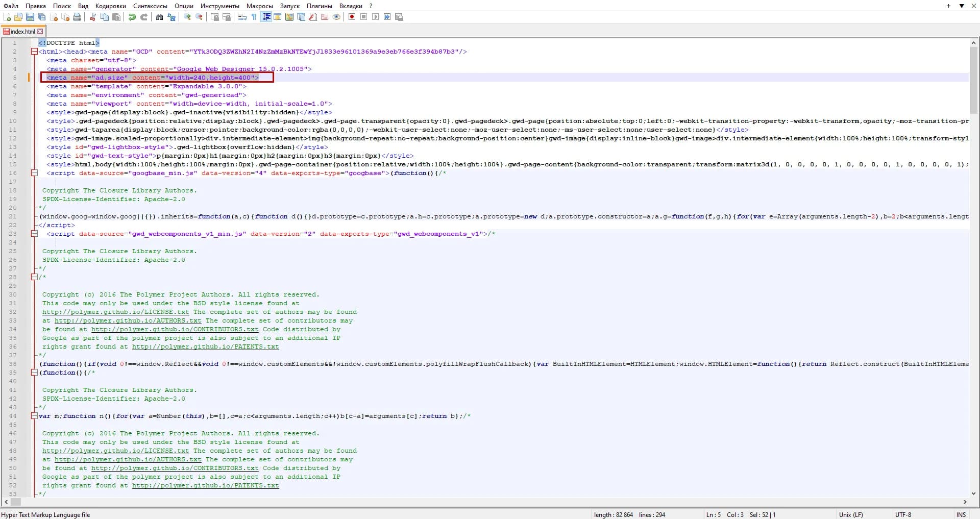
Task: Toggle the indent guide icon
Action: click(x=266, y=17)
